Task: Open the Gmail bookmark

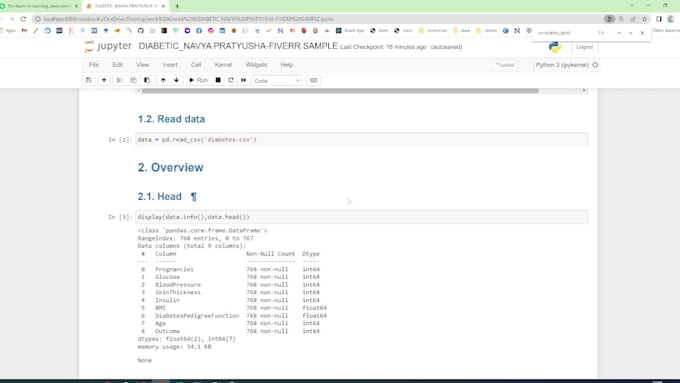Action: [24, 31]
